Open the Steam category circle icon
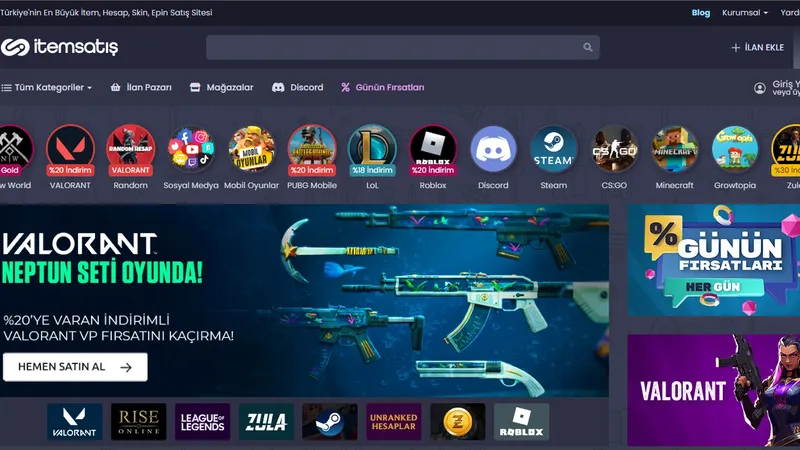The width and height of the screenshot is (800, 450). (x=553, y=150)
